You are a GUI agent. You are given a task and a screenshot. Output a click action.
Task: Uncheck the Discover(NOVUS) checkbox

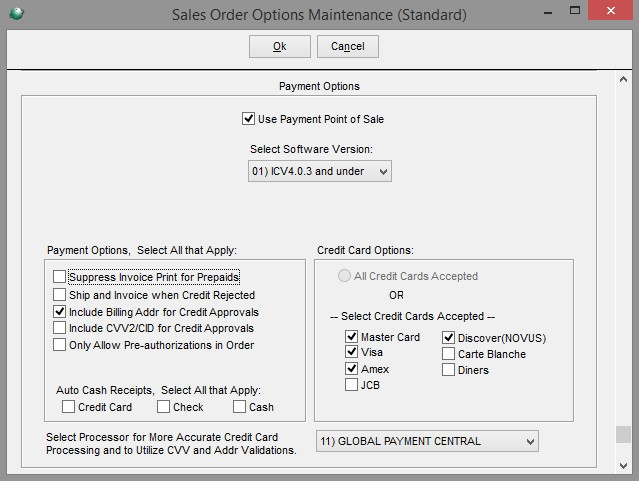(x=448, y=338)
